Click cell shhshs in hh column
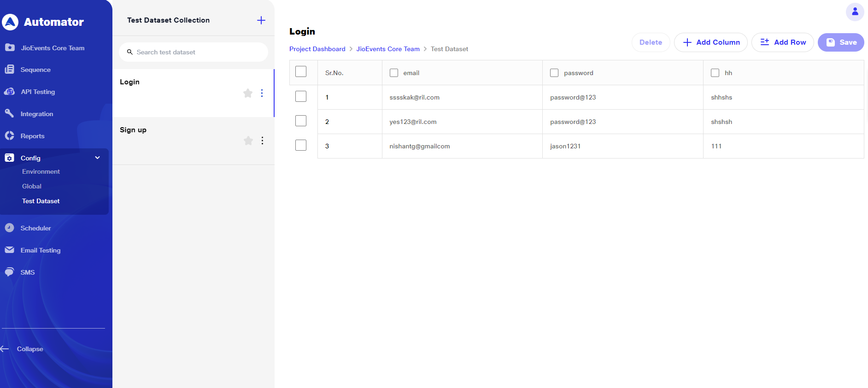This screenshot has height=388, width=868. pos(783,97)
